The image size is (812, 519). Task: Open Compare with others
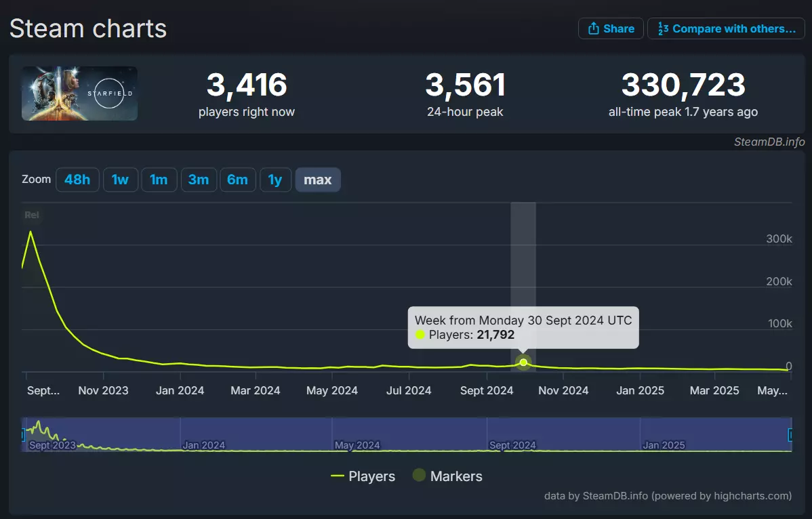(726, 28)
